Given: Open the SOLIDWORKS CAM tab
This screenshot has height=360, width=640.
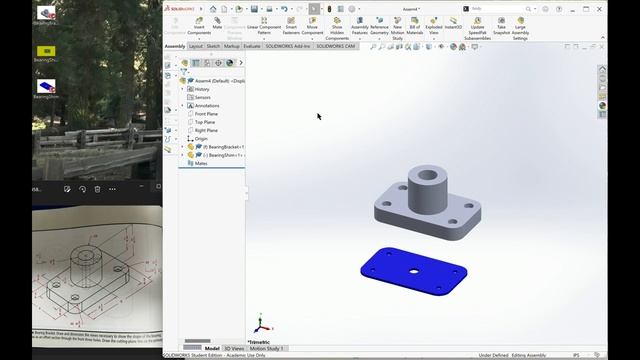Looking at the screenshot, I should click(336, 47).
